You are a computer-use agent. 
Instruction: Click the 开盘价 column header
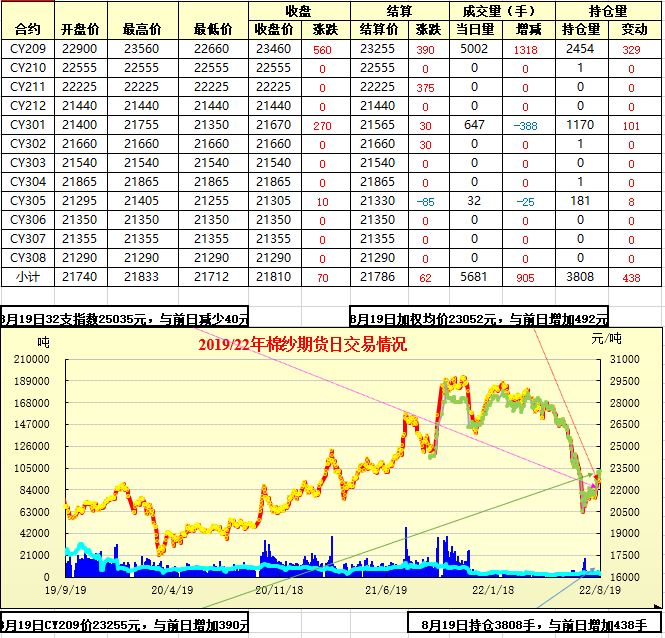coord(79,30)
